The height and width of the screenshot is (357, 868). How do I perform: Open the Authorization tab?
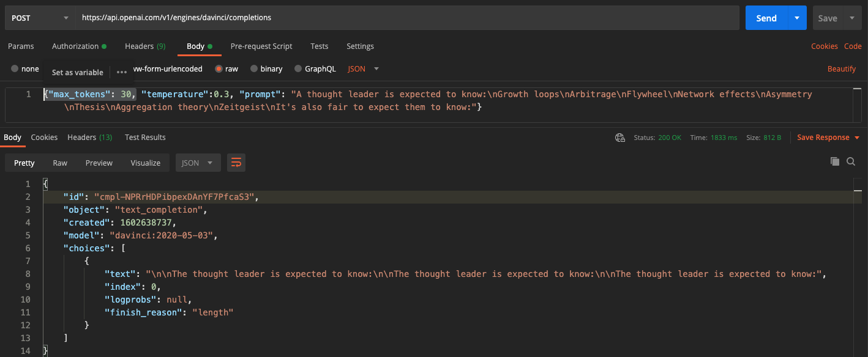coord(79,46)
